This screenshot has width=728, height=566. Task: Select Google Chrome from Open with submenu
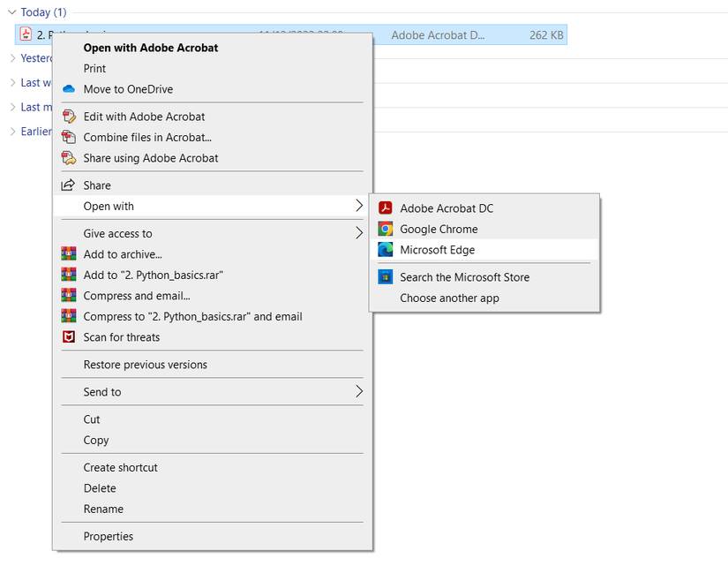point(439,228)
